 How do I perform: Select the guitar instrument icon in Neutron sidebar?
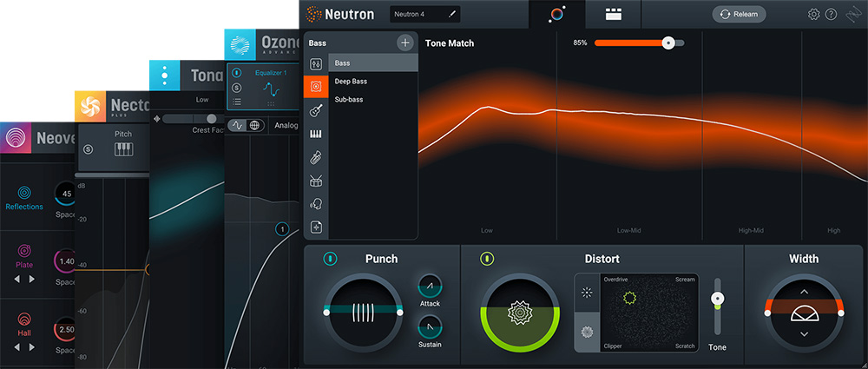click(x=316, y=111)
